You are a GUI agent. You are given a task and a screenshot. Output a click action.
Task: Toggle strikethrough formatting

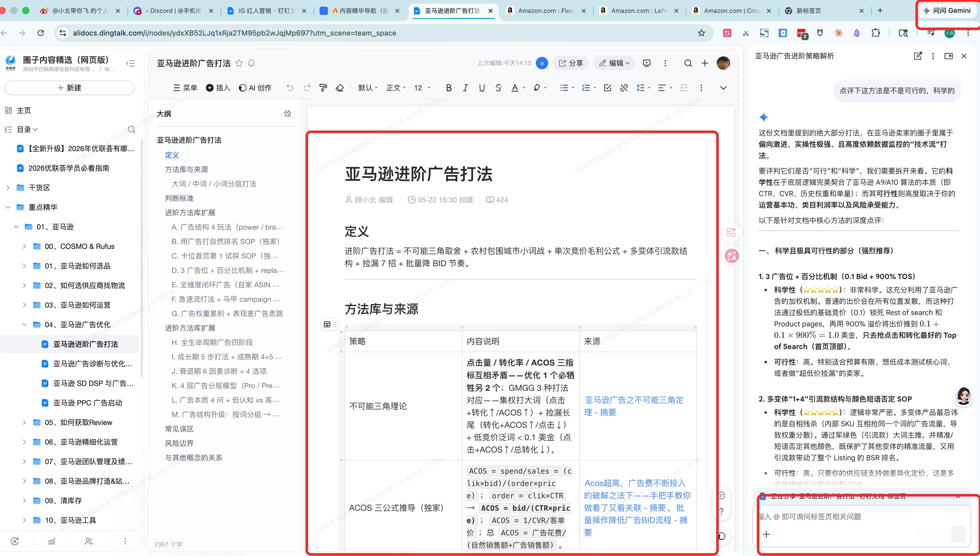[x=498, y=88]
